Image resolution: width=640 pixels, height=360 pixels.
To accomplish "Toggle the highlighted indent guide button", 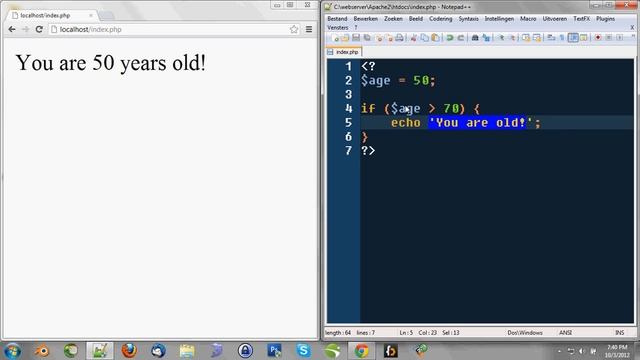I will click(573, 38).
